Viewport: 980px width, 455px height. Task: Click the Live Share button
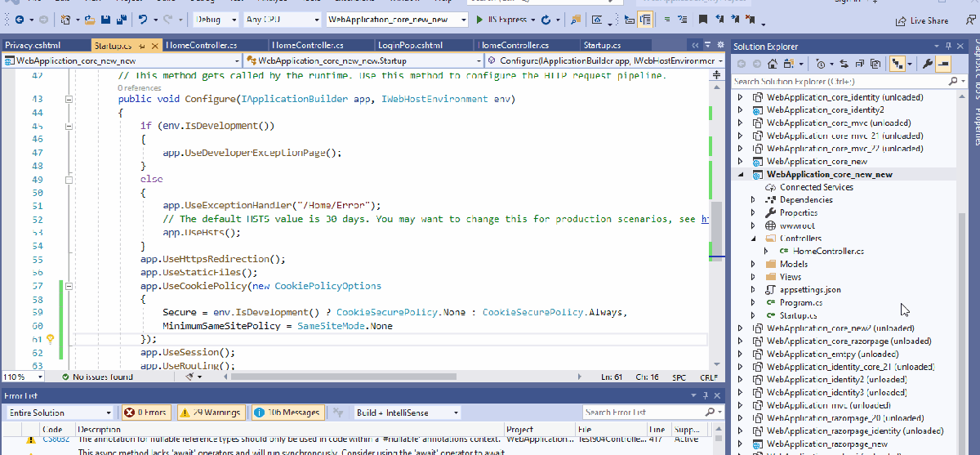[x=923, y=20]
